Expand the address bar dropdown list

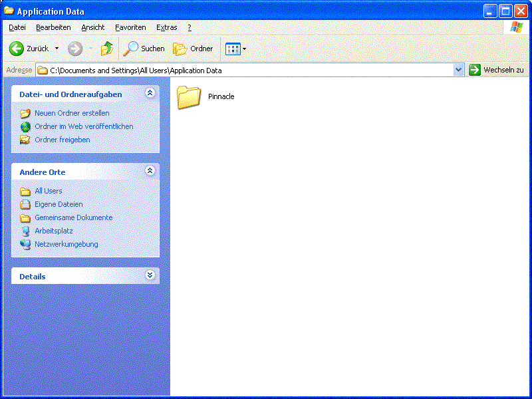(x=458, y=70)
